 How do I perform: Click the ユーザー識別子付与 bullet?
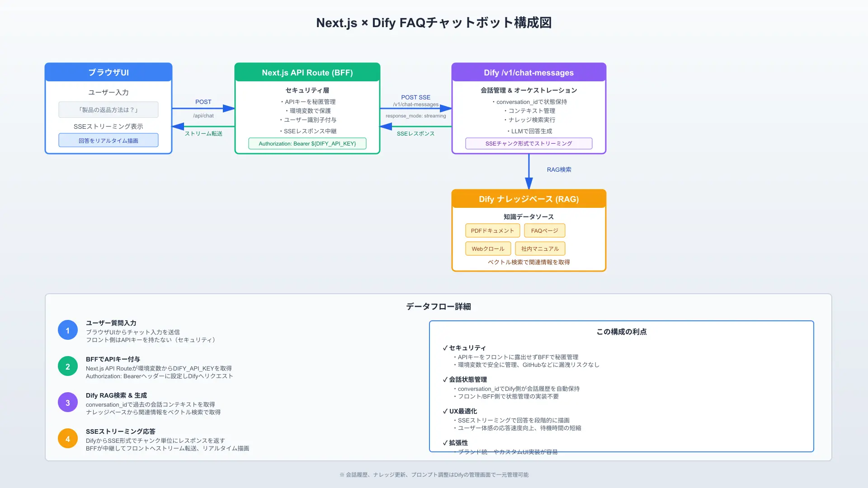(307, 120)
